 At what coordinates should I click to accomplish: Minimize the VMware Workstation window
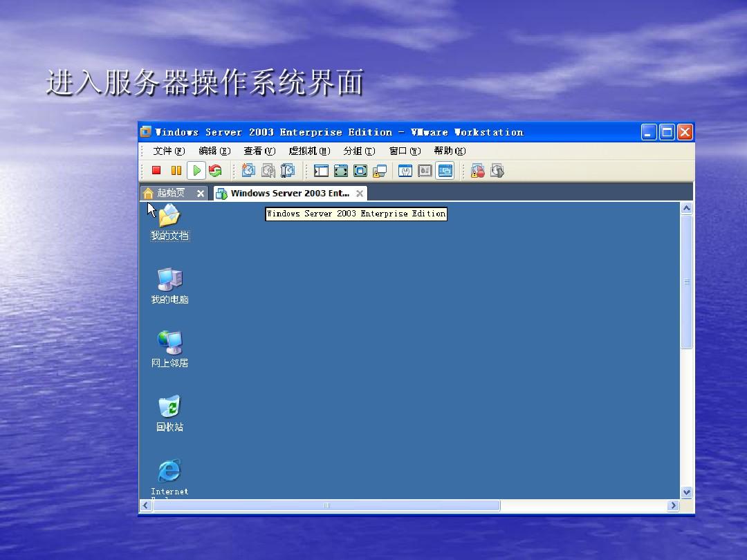(x=649, y=132)
